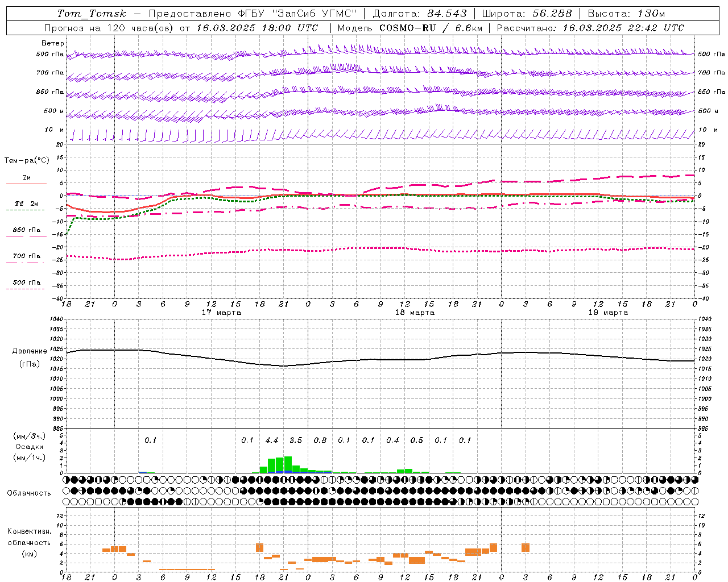Viewport: 728px width, 582px height.
Task: Click the 'Тем-ра(°C)' temperature axis title
Action: [x=27, y=161]
